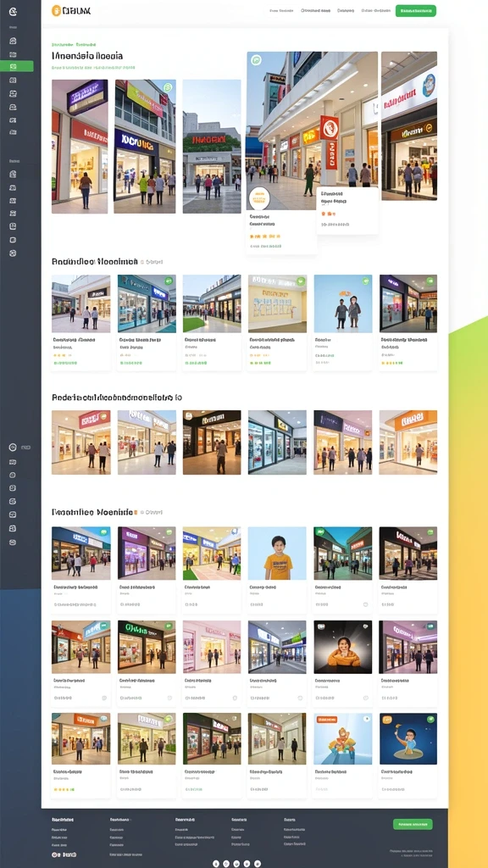Open the yellow-walled store thumbnail in the first grid
The image size is (488, 868).
(277, 303)
